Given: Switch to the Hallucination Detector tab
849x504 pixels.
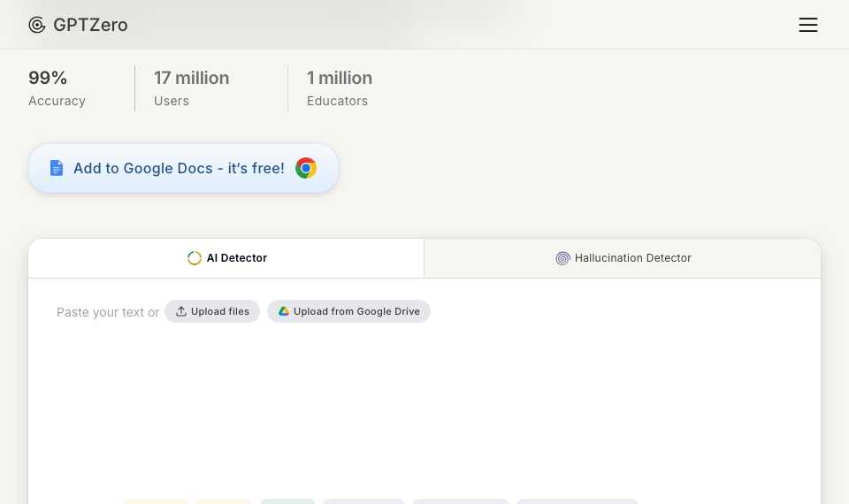Looking at the screenshot, I should click(x=623, y=258).
